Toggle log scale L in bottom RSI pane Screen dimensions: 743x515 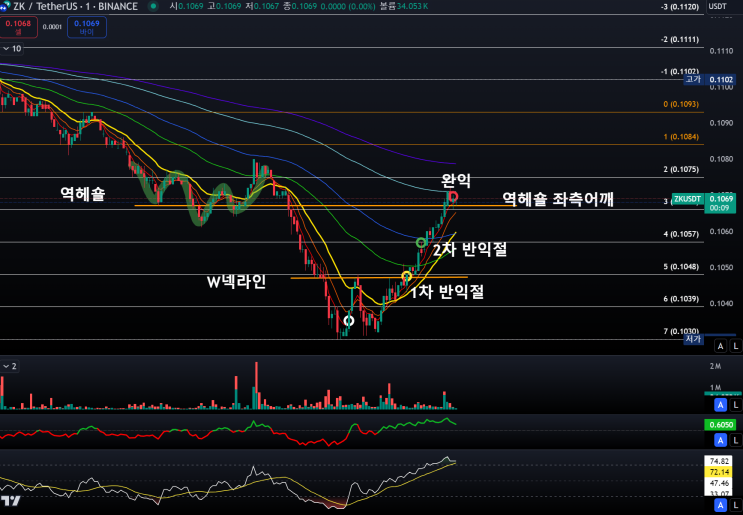tap(735, 505)
